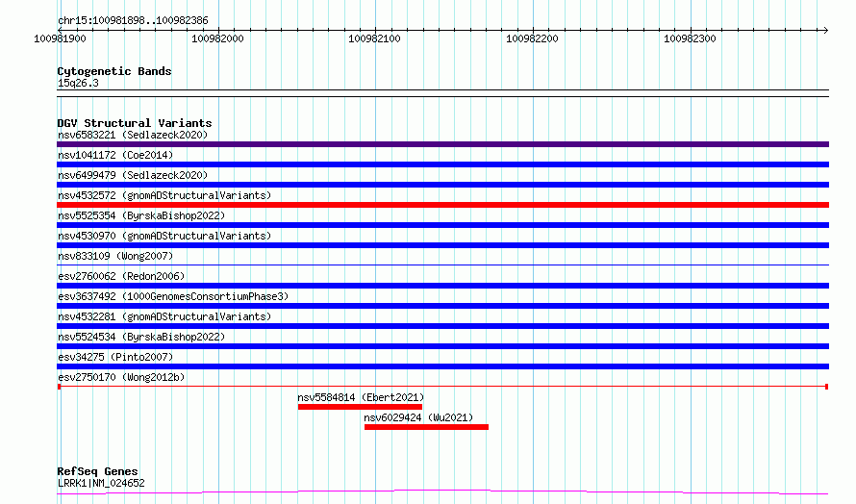Click the blue bar under esv2760062
Viewport: 856px width, 504px height.
click(x=442, y=286)
